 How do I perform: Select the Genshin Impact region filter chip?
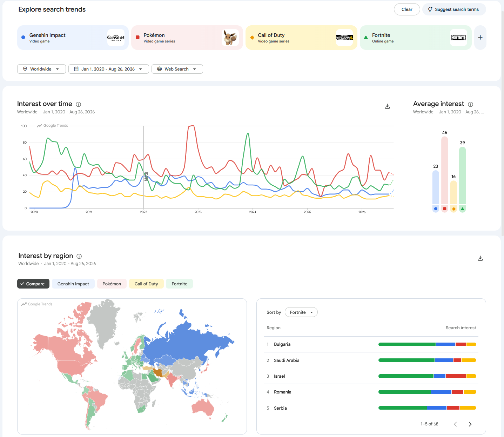tap(73, 284)
